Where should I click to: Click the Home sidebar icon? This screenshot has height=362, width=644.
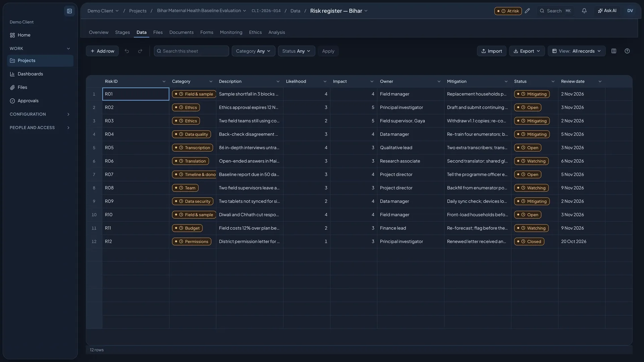12,35
